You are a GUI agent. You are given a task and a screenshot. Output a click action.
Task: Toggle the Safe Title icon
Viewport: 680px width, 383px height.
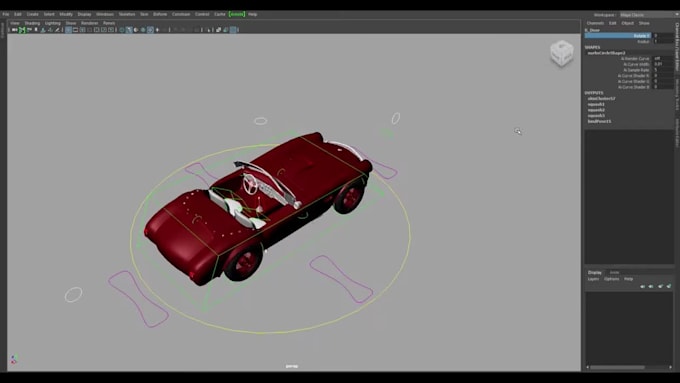(x=111, y=29)
